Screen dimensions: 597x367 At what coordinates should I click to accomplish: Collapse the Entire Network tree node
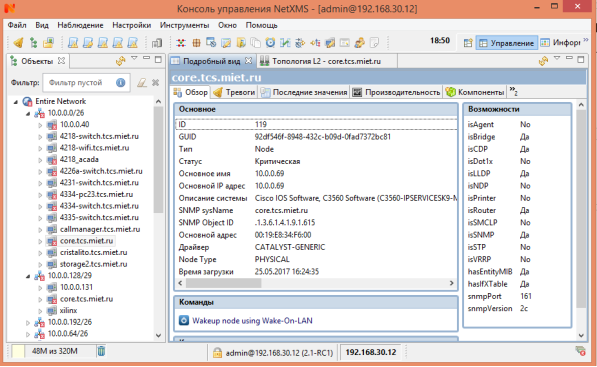coord(16,102)
